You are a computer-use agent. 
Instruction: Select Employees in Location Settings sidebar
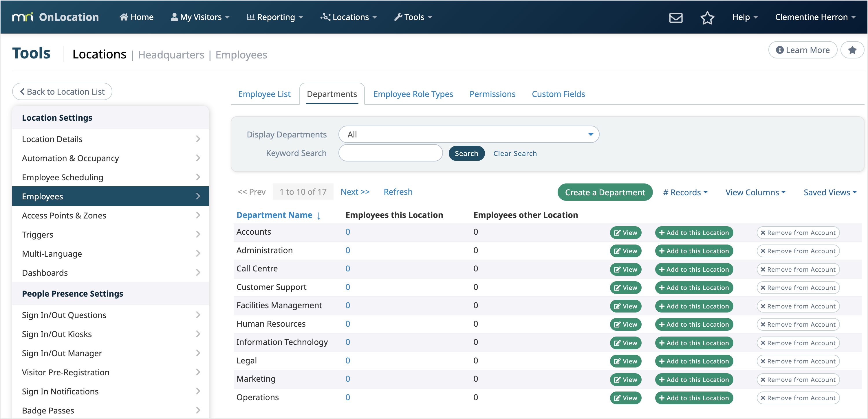110,196
